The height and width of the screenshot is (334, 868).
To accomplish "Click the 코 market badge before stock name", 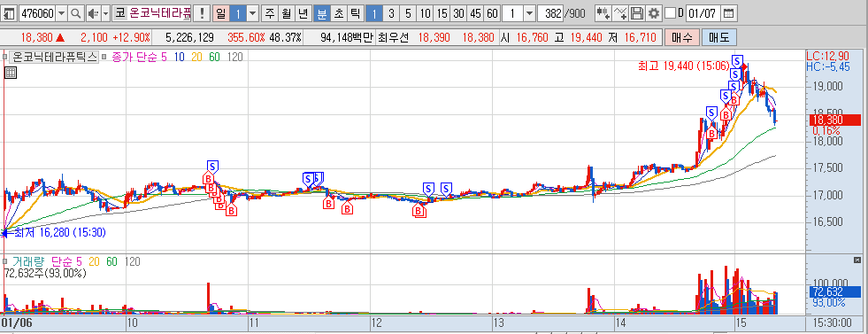I will [119, 12].
